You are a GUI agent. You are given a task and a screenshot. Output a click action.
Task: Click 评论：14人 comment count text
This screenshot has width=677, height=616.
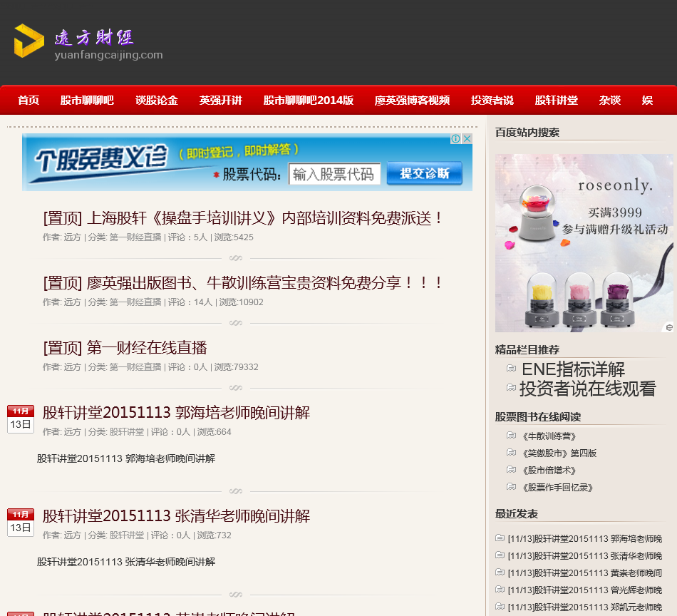(190, 302)
